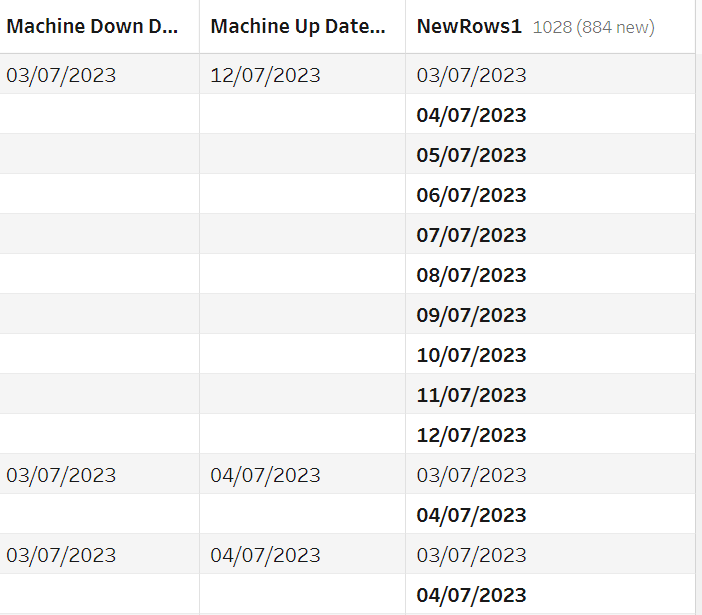702x615 pixels.
Task: Select 12/07/2023 in the Machine Up Date column
Action: coord(265,75)
